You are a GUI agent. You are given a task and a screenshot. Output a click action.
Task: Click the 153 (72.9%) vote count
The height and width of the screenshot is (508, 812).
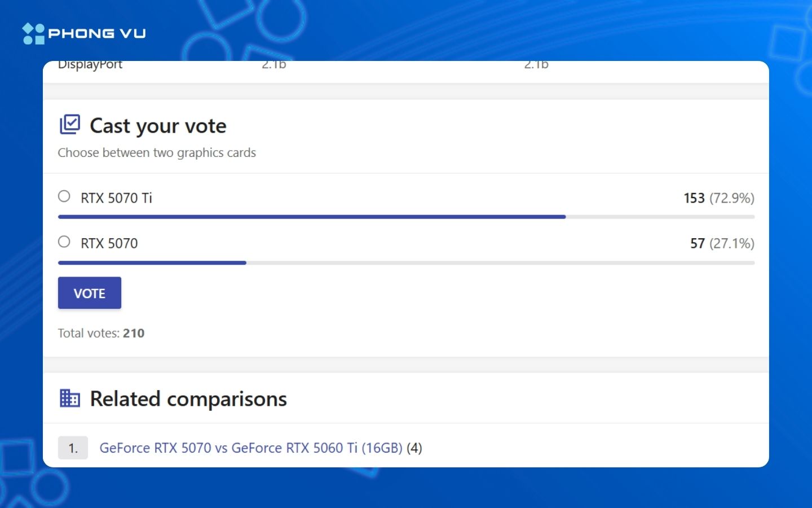(718, 198)
